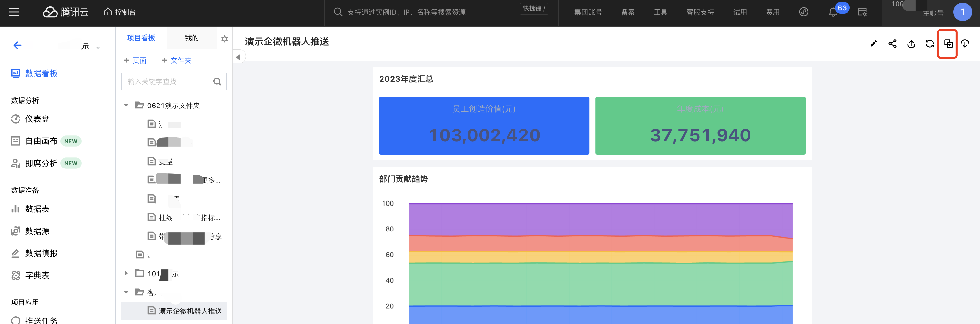Click the back arrow in sidebar
Viewport: 980px width, 324px height.
17,46
